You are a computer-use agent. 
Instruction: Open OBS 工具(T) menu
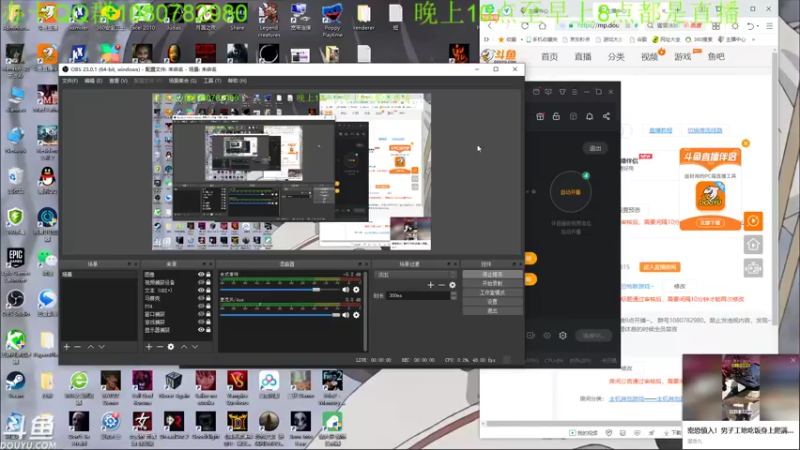pyautogui.click(x=212, y=81)
